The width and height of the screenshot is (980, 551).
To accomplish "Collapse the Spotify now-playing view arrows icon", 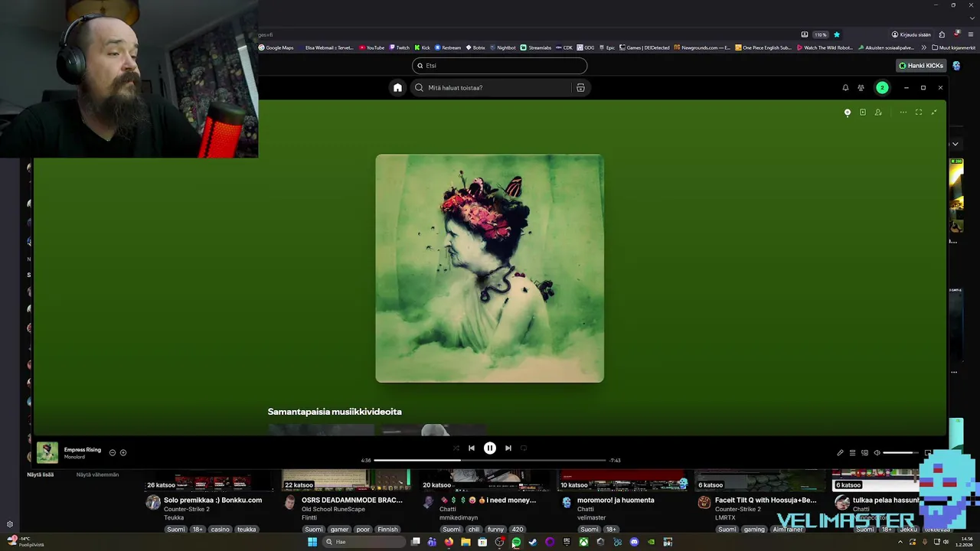I will coord(934,112).
